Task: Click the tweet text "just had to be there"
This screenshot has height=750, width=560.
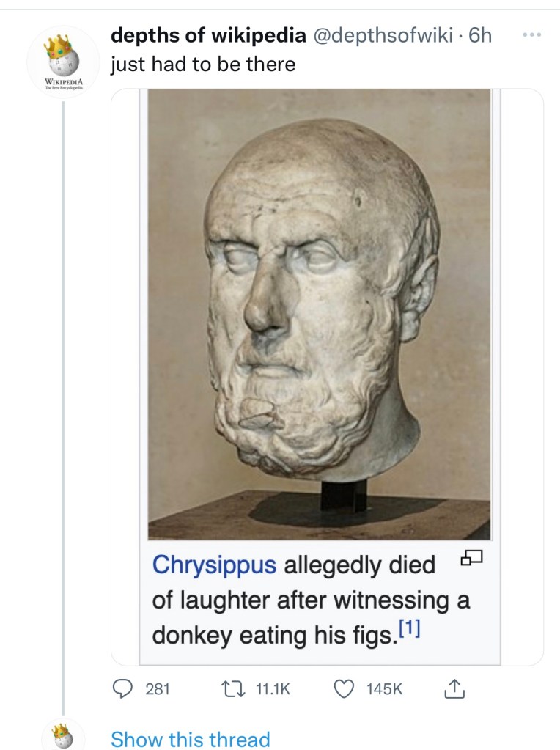Action: [203, 64]
